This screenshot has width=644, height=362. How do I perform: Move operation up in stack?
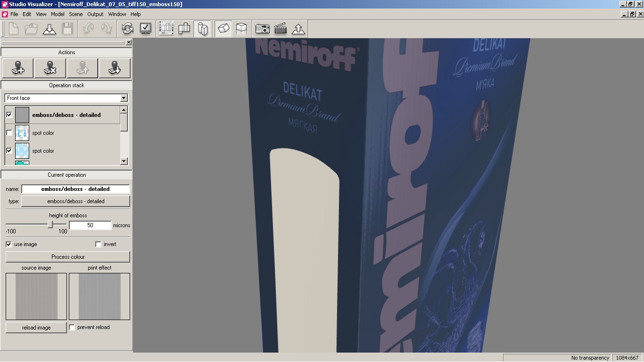83,68
